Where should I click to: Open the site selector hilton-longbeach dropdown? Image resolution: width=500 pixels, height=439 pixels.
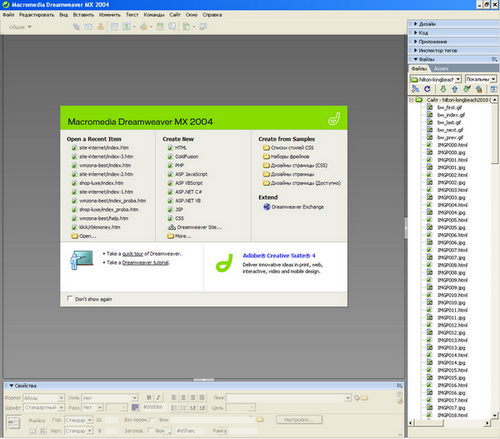pos(435,79)
